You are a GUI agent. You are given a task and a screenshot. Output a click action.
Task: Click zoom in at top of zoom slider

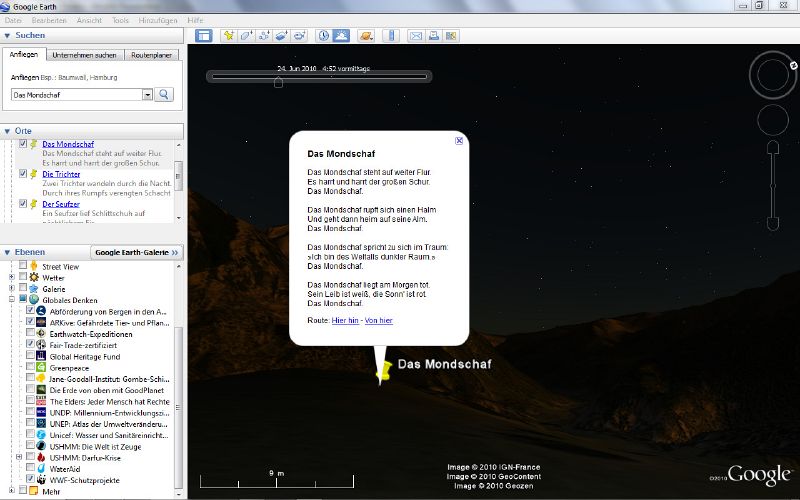pyautogui.click(x=773, y=148)
